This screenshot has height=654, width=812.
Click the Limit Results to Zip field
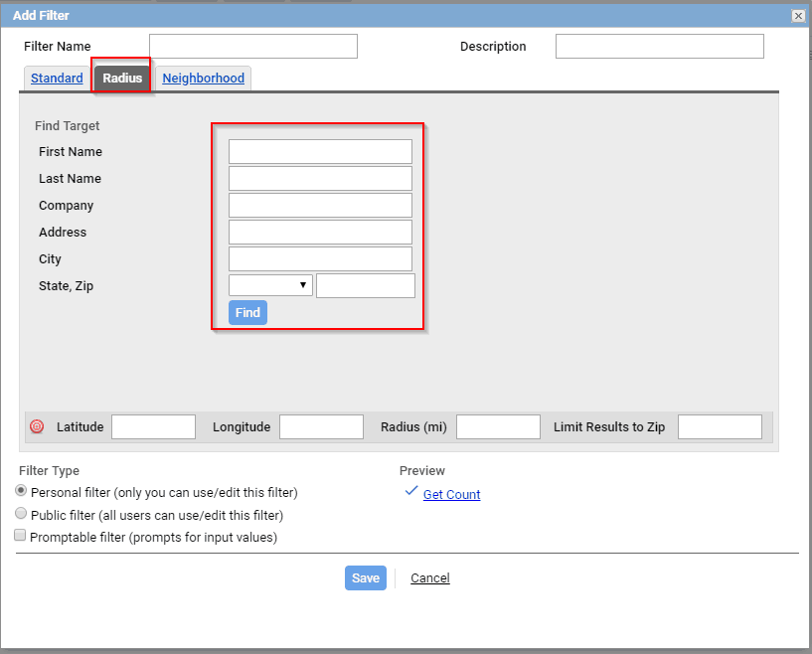pos(720,426)
